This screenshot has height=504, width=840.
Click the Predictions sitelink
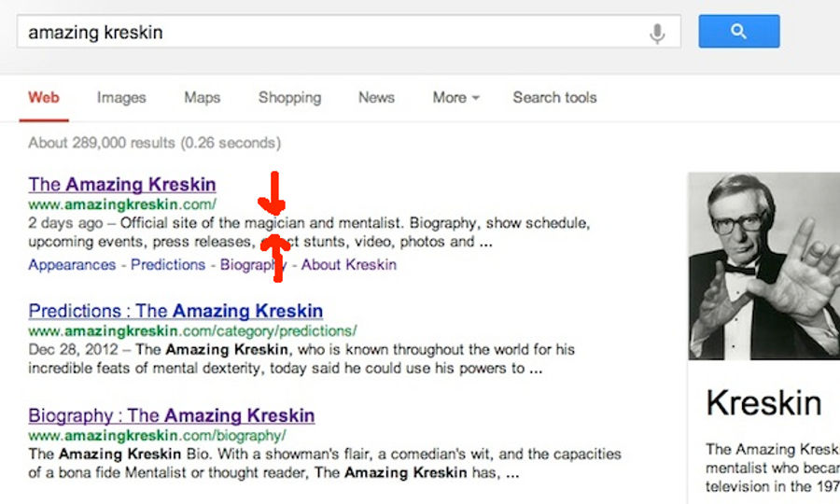point(168,264)
